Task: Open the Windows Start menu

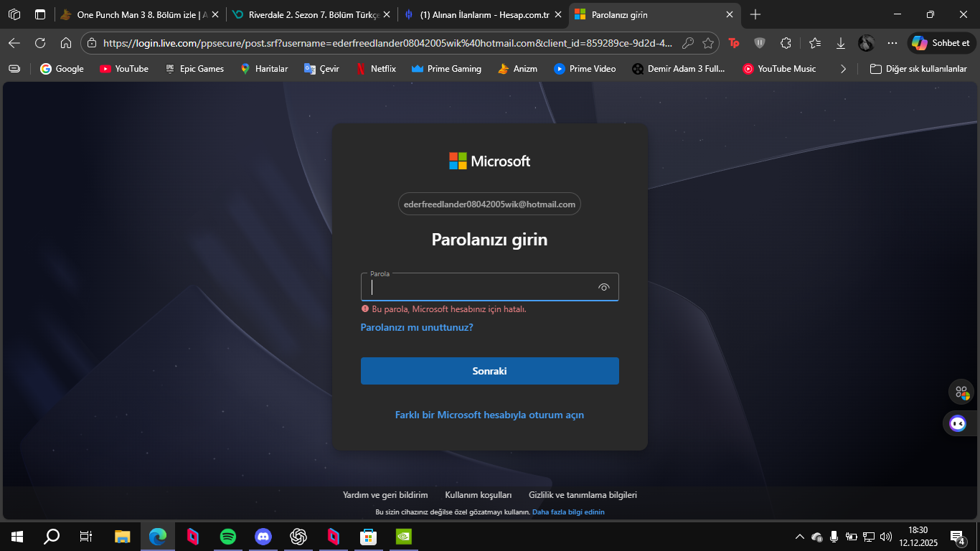Action: pos(17,536)
